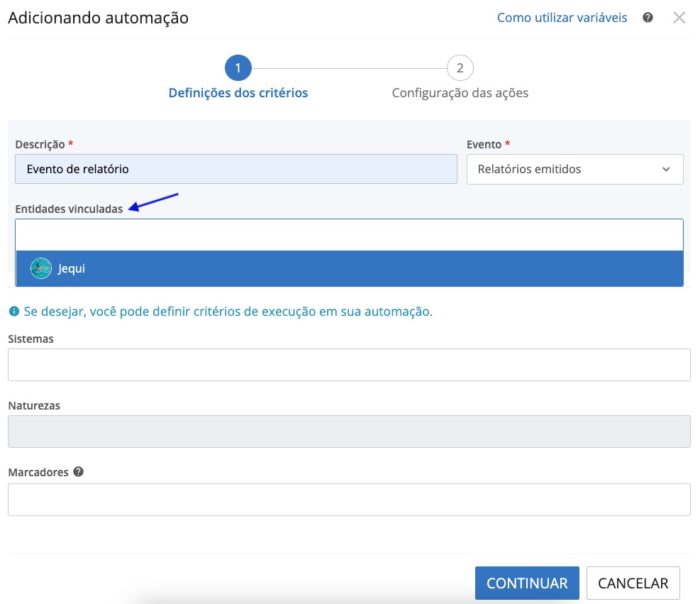This screenshot has width=700, height=604.
Task: Click the disabled Naturezas field
Action: coord(349,431)
